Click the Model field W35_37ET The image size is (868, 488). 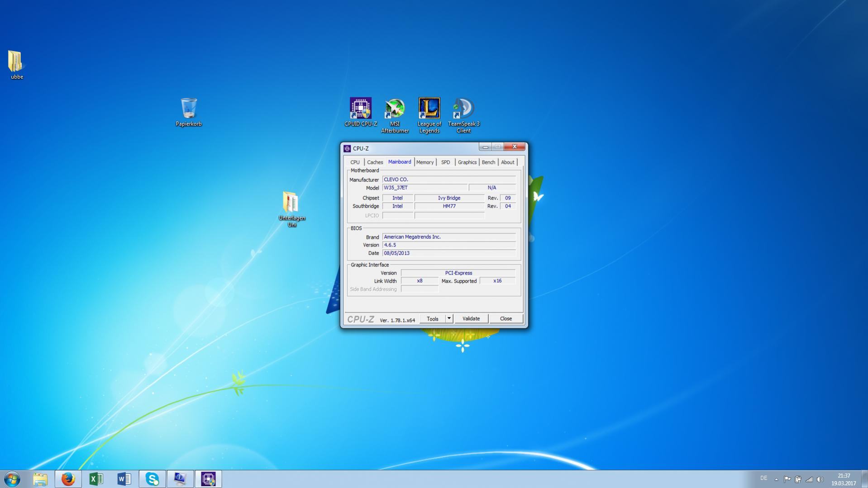click(425, 188)
